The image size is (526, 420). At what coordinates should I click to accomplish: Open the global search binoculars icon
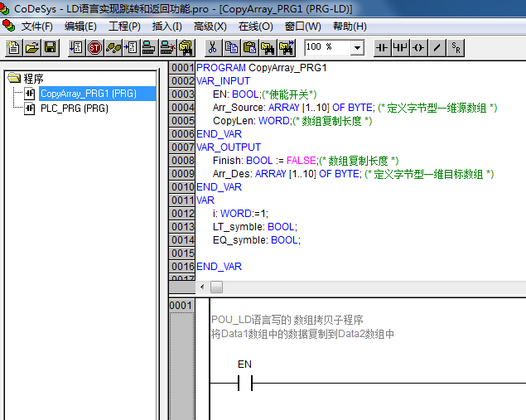pyautogui.click(x=186, y=48)
